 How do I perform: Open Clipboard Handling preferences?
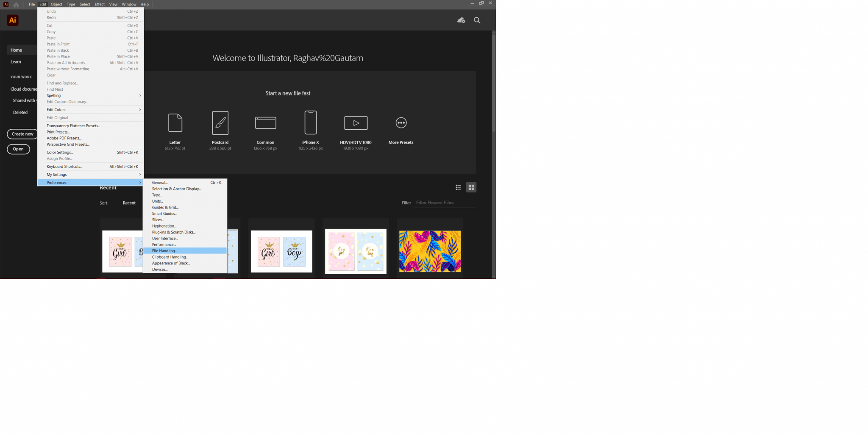tap(185, 257)
